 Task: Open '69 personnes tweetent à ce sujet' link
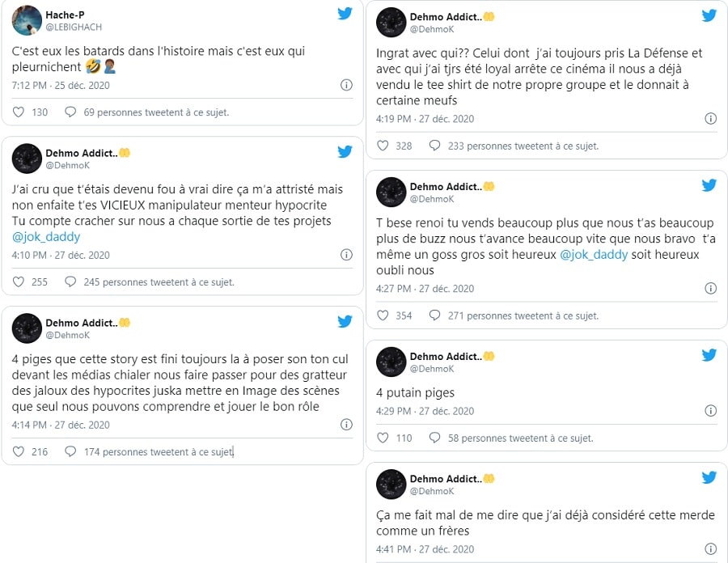(x=156, y=112)
